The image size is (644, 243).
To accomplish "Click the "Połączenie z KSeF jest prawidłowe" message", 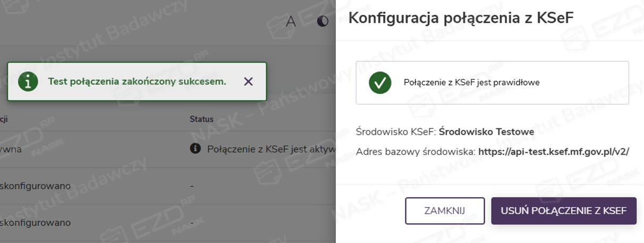I will click(471, 83).
